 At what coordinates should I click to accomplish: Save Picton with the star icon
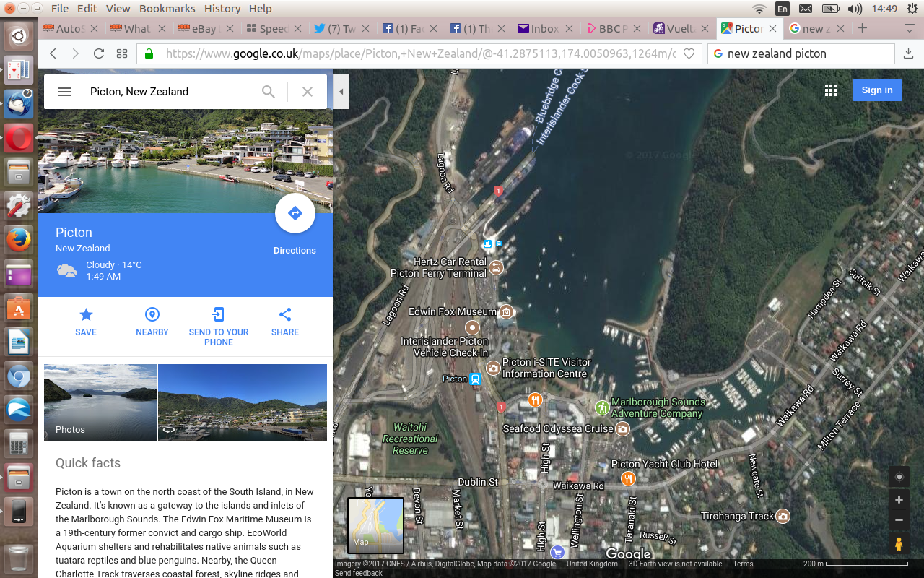86,314
